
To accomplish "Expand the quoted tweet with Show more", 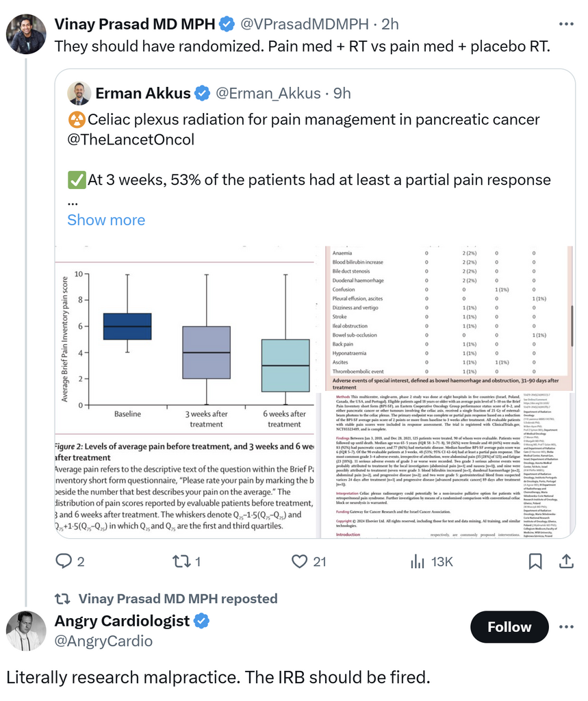I will coord(106,220).
